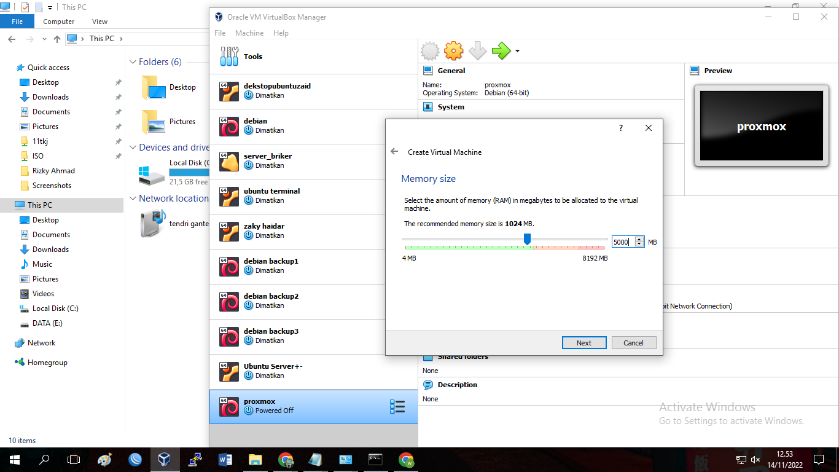Open View tab in File Explorer
Viewport: 839px width, 472px height.
point(100,21)
